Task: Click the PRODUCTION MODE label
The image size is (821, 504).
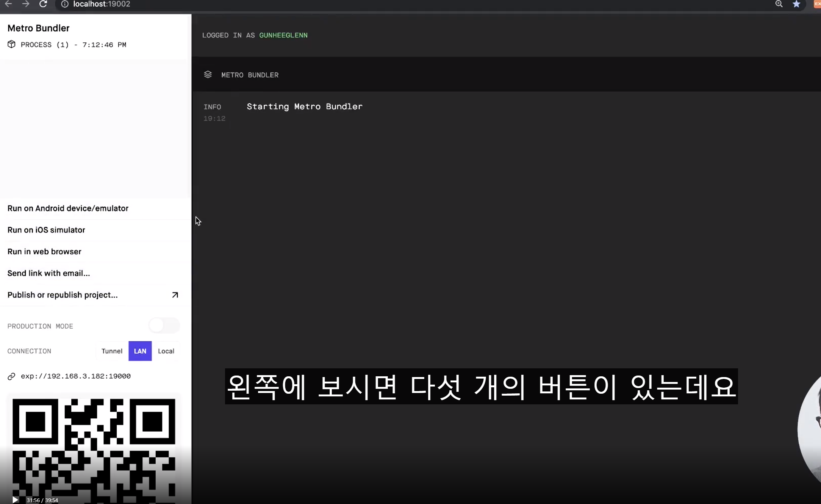Action: (40, 326)
